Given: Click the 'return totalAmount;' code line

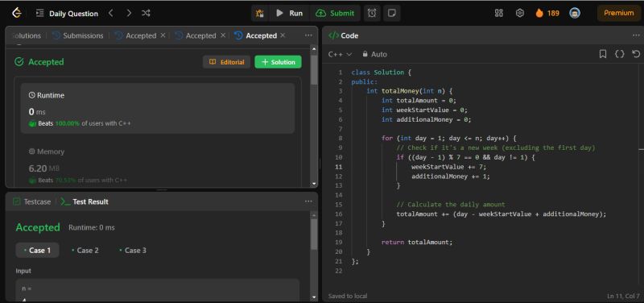Looking at the screenshot, I should coord(417,242).
